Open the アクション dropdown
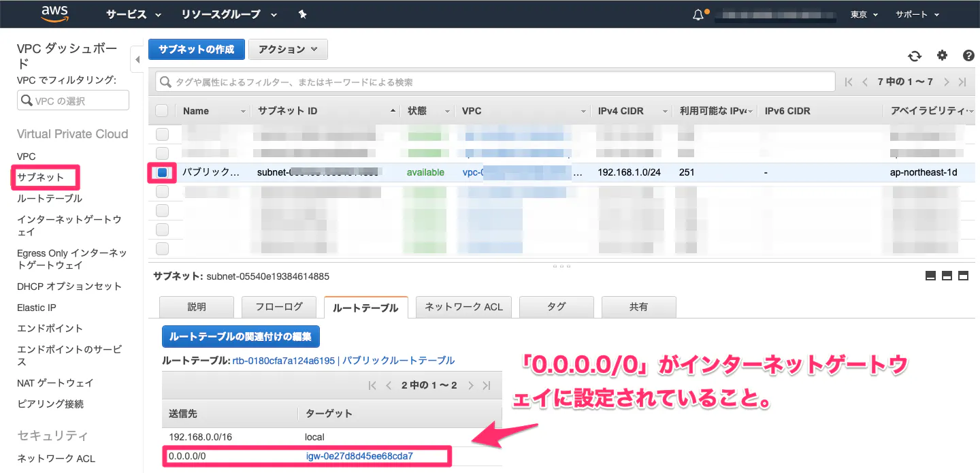Image resolution: width=980 pixels, height=473 pixels. [287, 49]
